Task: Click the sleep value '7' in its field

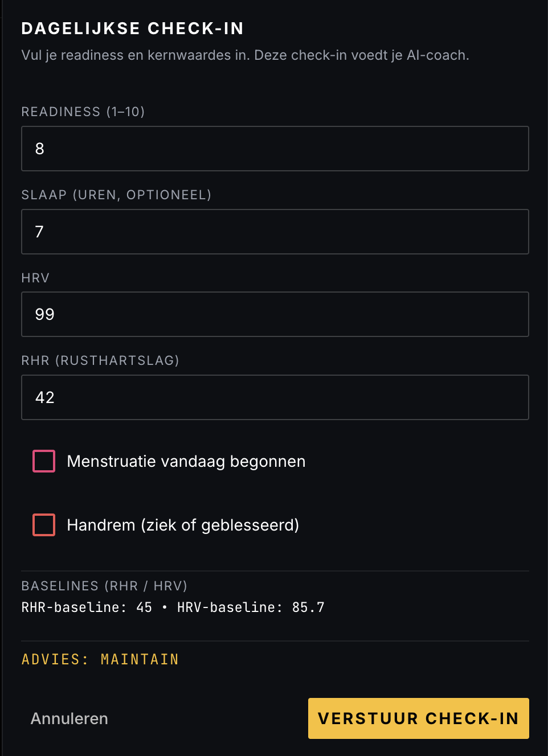Action: pos(38,232)
